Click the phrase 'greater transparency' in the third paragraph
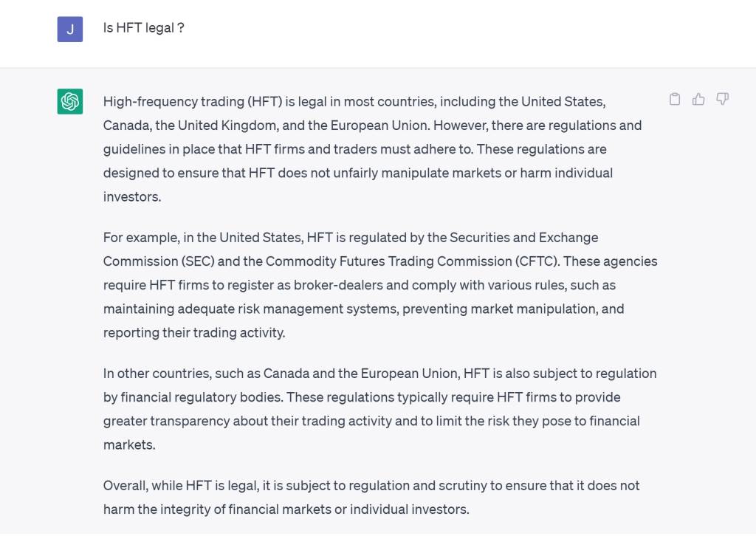 [x=166, y=421]
